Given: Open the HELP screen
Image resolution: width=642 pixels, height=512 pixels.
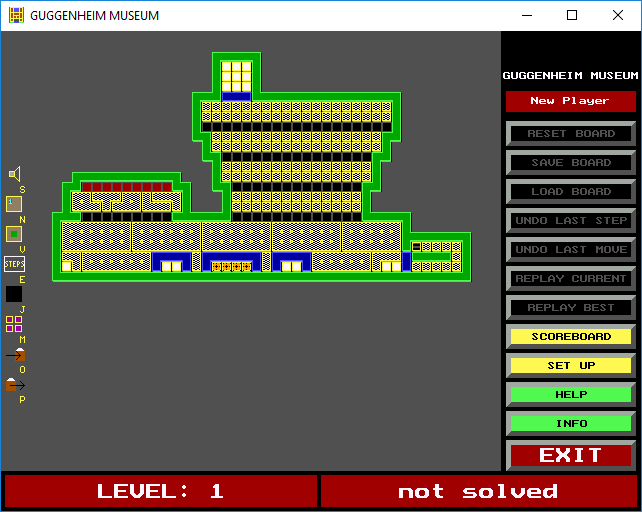Looking at the screenshot, I should point(571,395).
